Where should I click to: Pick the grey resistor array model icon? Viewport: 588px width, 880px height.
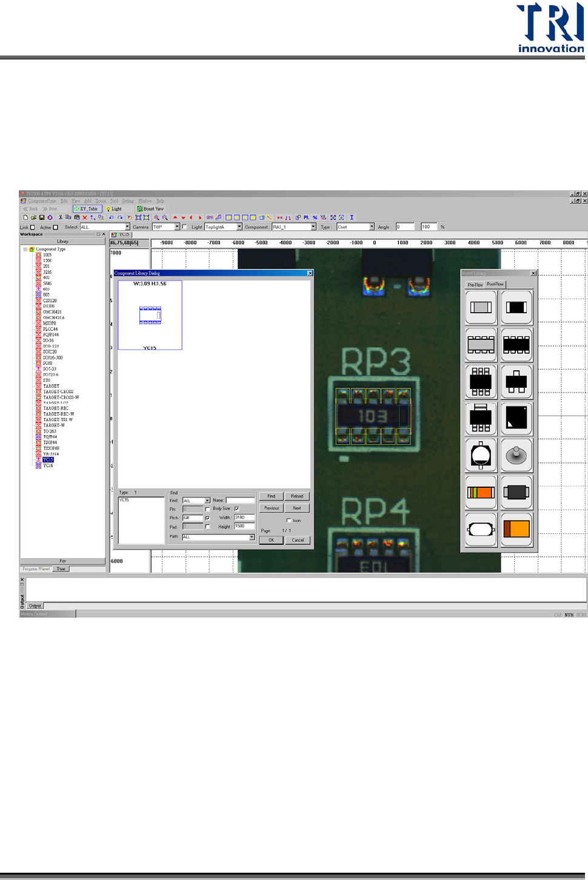(x=481, y=344)
